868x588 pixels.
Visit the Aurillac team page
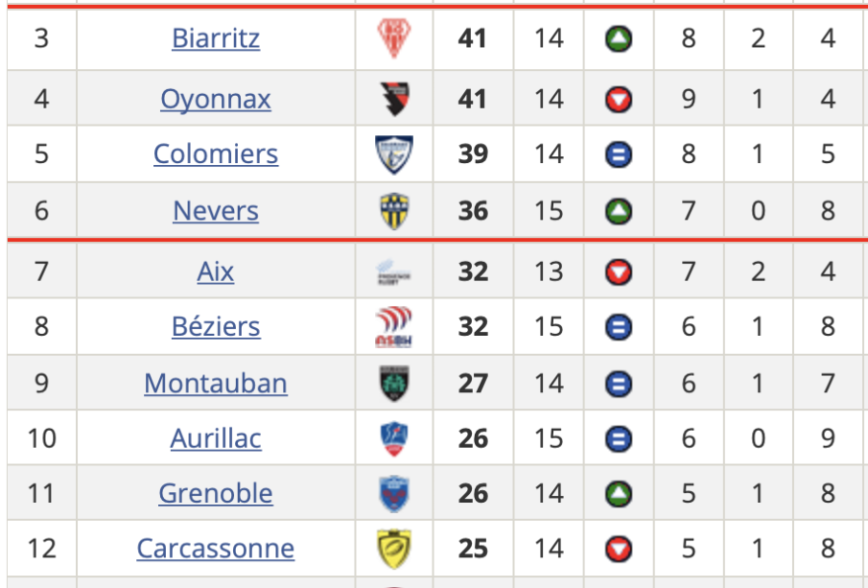click(216, 438)
